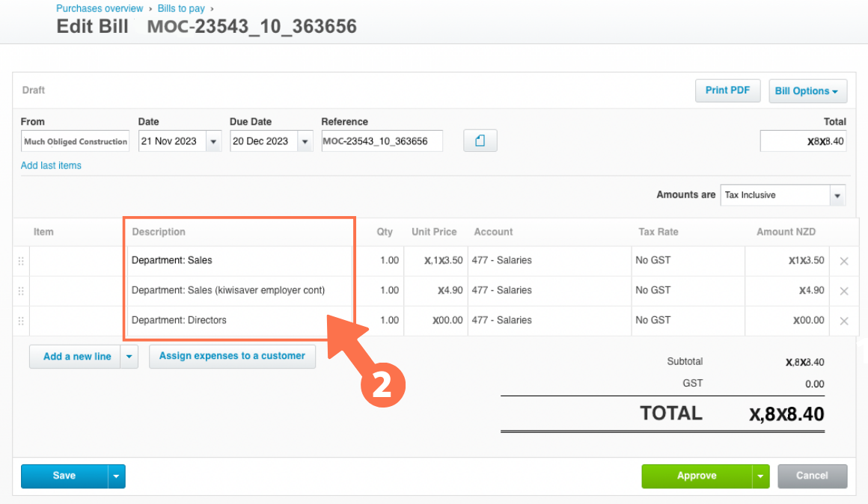Navigate to Purchases overview
This screenshot has height=504, width=868.
tap(100, 8)
